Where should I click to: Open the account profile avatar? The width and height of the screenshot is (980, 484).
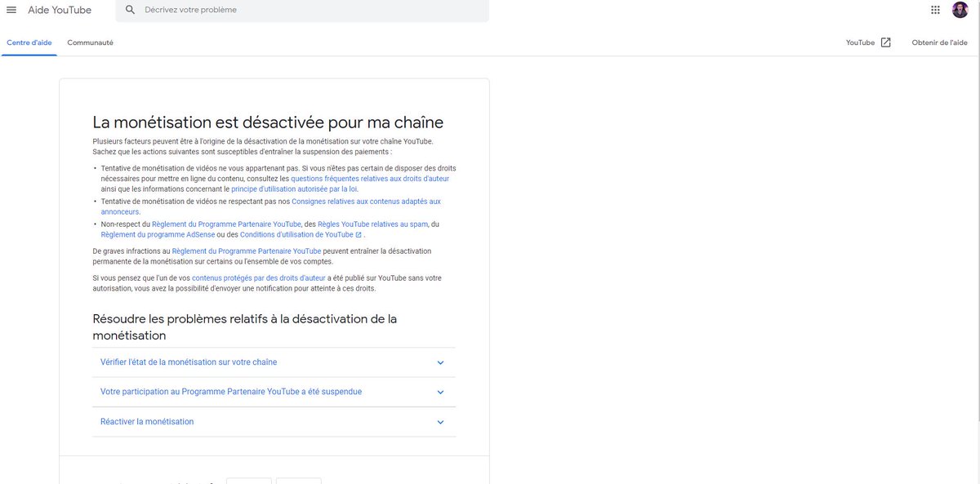point(960,10)
